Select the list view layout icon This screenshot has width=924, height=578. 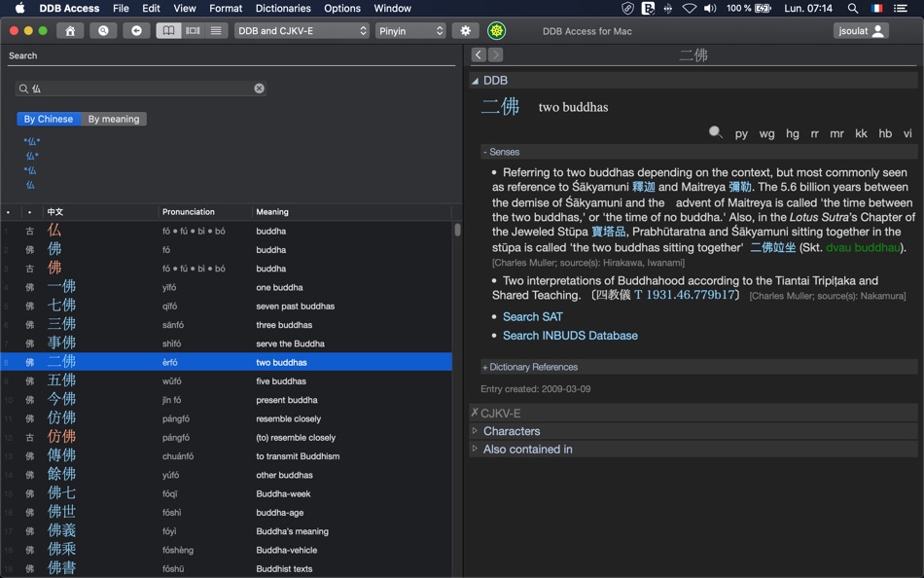[216, 31]
